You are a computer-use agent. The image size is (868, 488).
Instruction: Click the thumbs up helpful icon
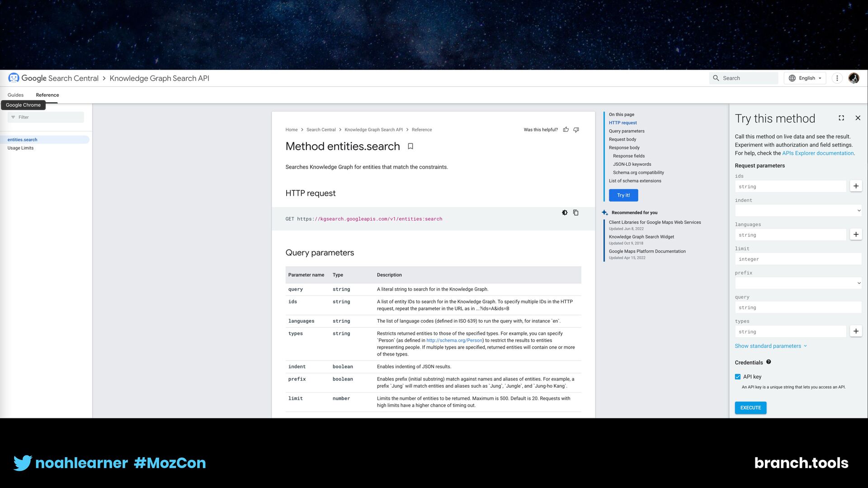coord(566,130)
